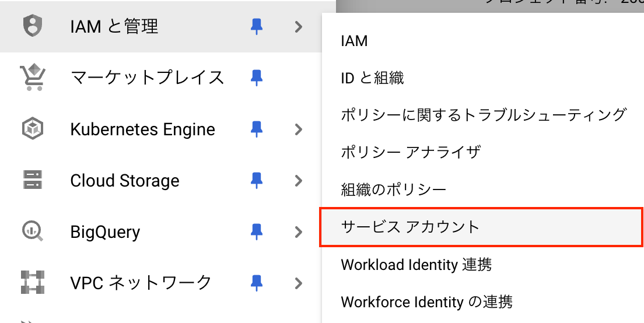Click the IAM と管理 shield icon
This screenshot has width=644, height=323.
32,27
